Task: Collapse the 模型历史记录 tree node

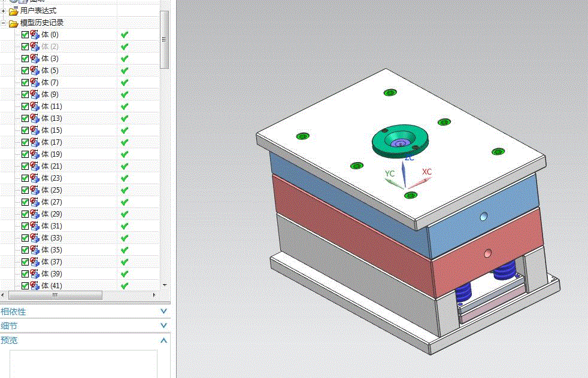Action: [3, 23]
